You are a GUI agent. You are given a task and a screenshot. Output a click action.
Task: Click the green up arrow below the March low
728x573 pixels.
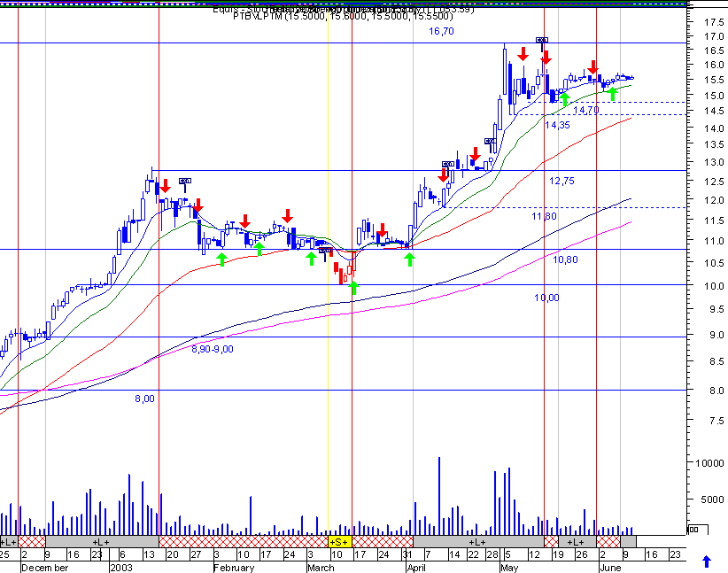tap(353, 288)
